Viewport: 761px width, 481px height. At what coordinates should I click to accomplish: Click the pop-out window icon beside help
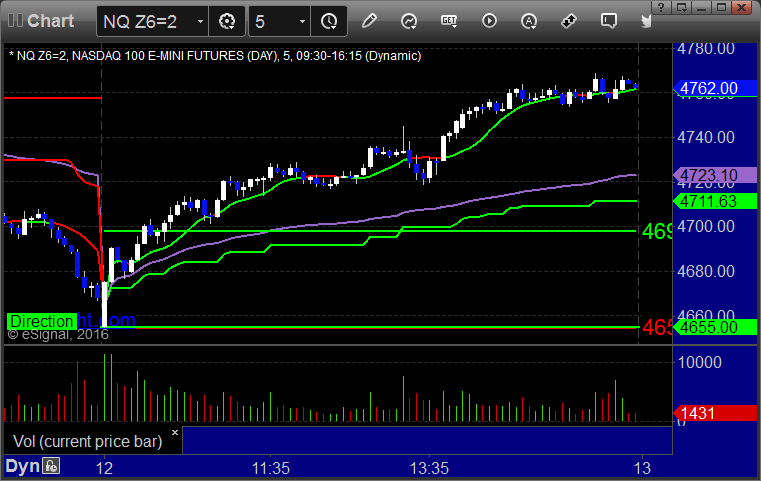681,7
